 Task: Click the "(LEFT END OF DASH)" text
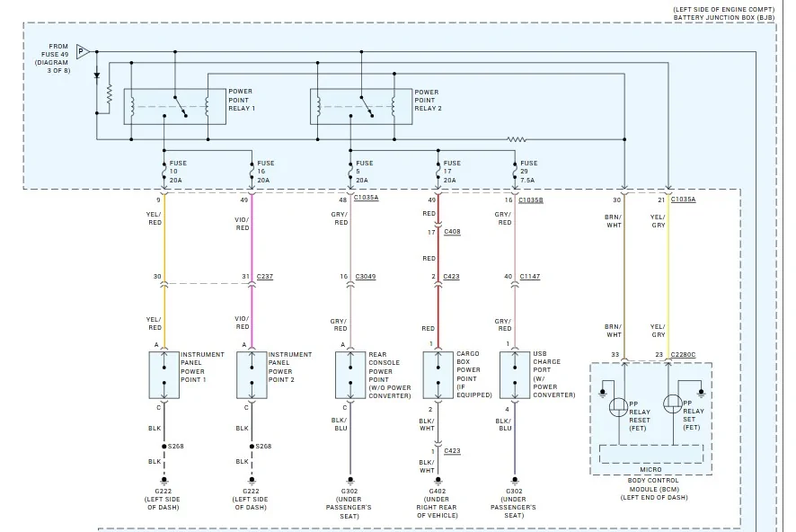coord(654,498)
